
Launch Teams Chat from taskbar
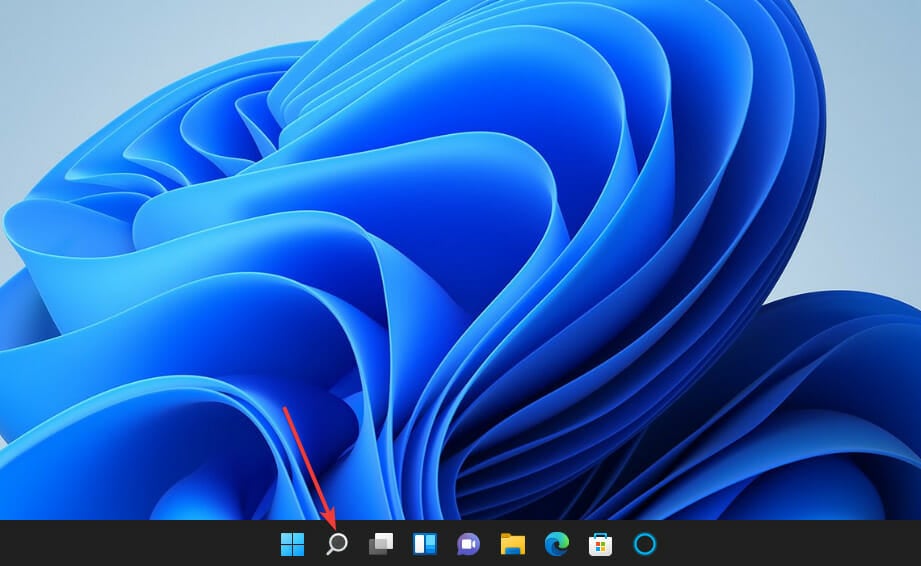(x=468, y=544)
